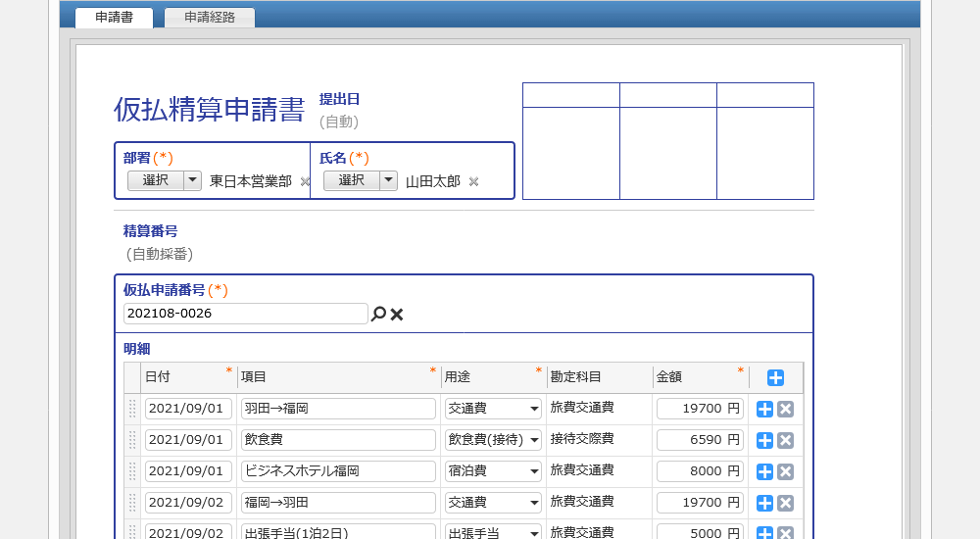Remove the 山田太郎 name selection

(473, 182)
